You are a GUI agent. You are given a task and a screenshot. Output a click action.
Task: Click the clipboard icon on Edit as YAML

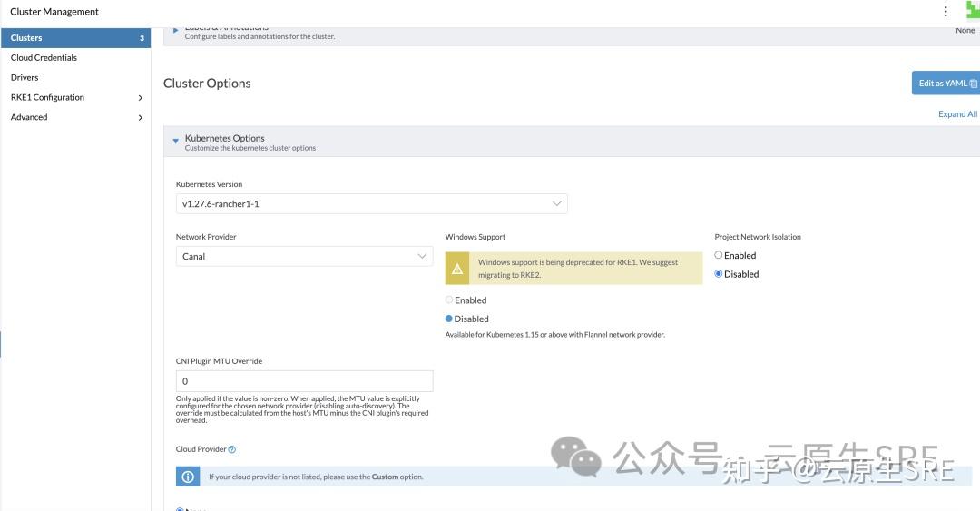pyautogui.click(x=973, y=84)
